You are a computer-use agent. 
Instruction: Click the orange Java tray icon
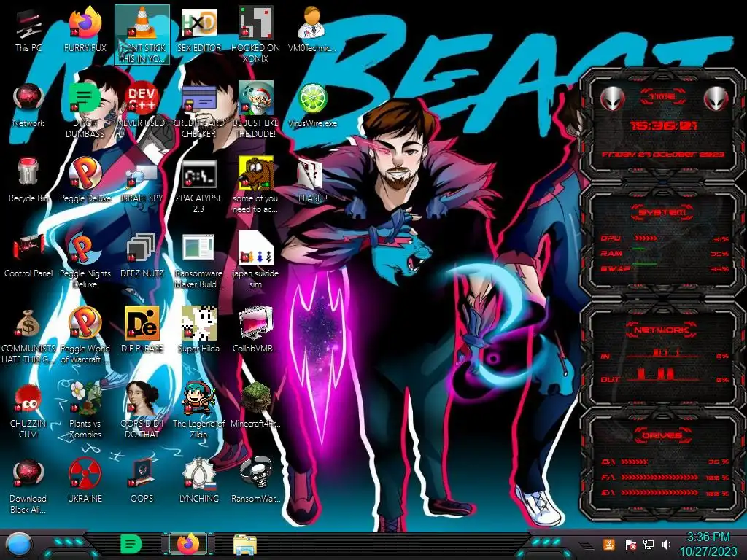tap(609, 544)
